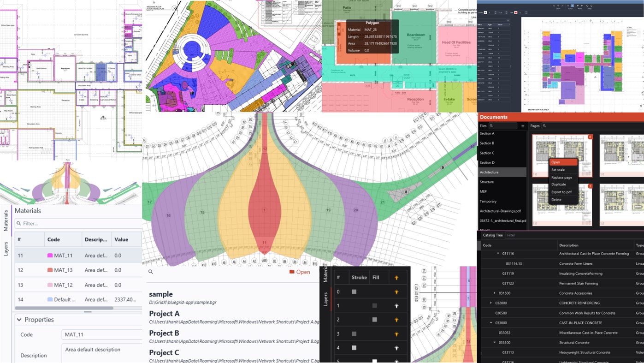Toggle the light bulb visibility for layer 0
644x363 pixels.
pos(396,292)
